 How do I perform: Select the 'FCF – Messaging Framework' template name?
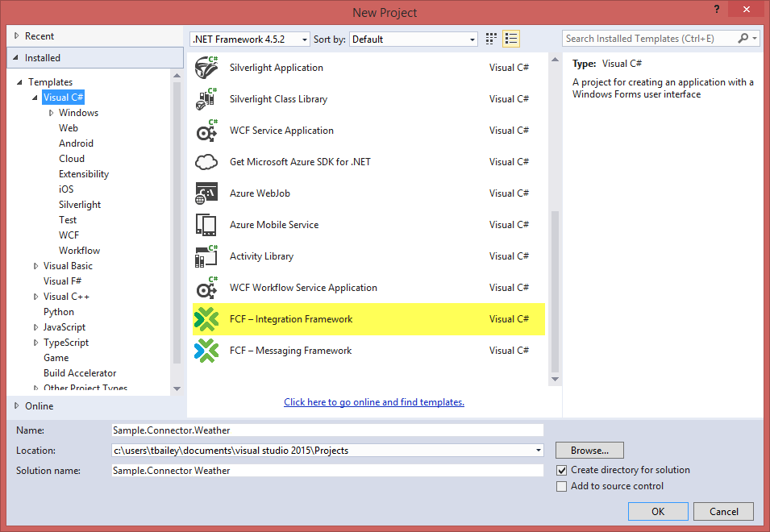[291, 351]
